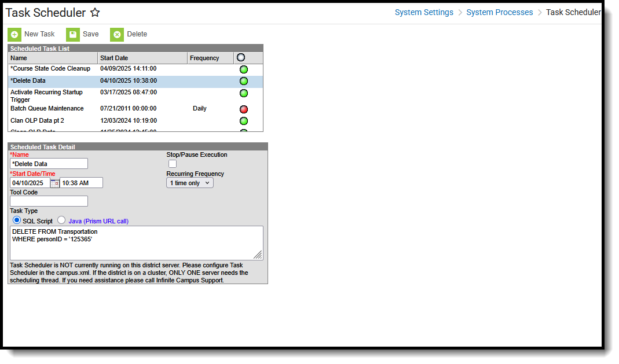The height and width of the screenshot is (364, 619).
Task: Click the Delete label
Action: 137,34
